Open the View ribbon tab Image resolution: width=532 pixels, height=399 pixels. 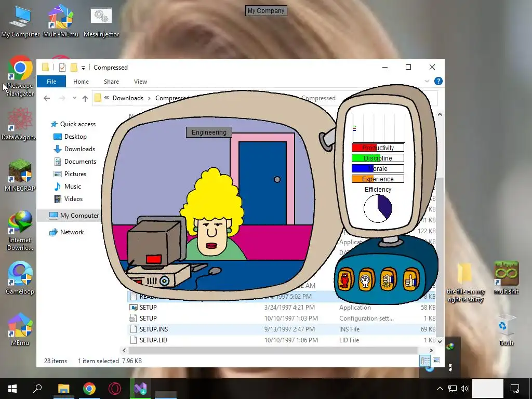tap(140, 82)
